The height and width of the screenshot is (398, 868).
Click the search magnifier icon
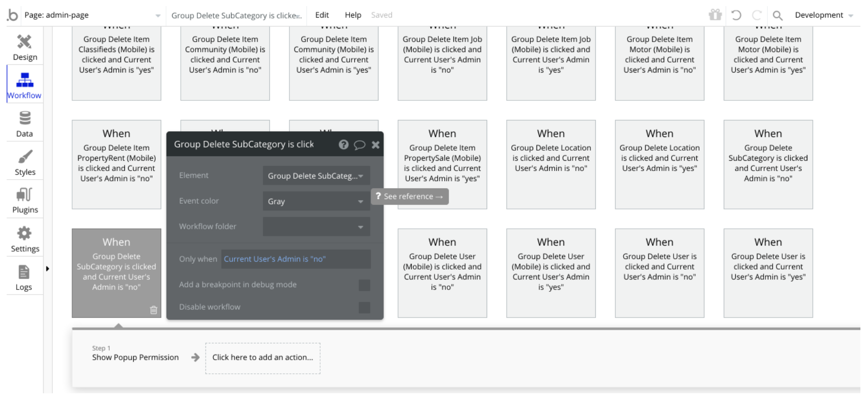coord(777,15)
